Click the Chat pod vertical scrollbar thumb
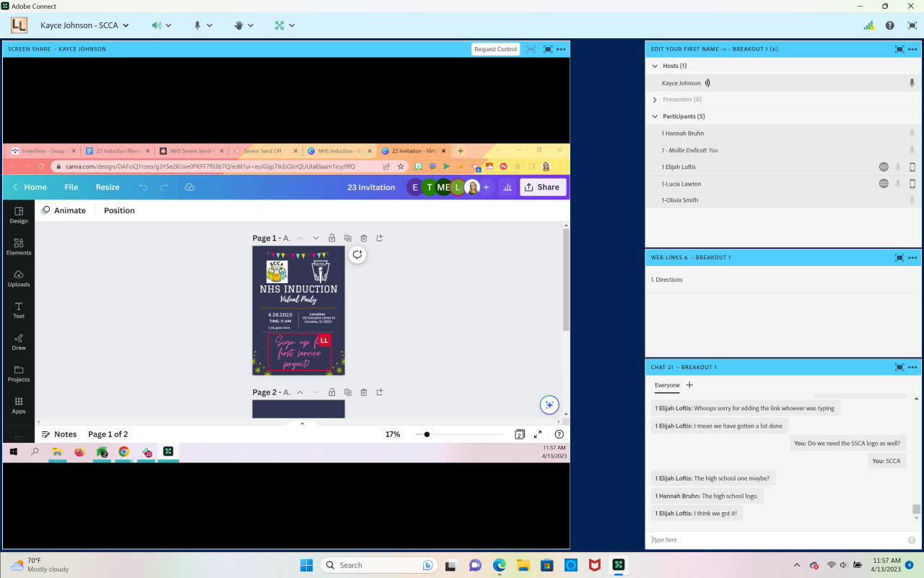Viewport: 924px width, 578px height. (x=917, y=509)
